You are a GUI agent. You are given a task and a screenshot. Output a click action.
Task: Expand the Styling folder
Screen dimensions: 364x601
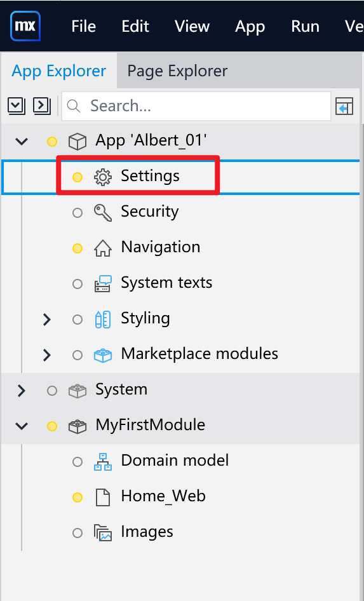(x=47, y=320)
